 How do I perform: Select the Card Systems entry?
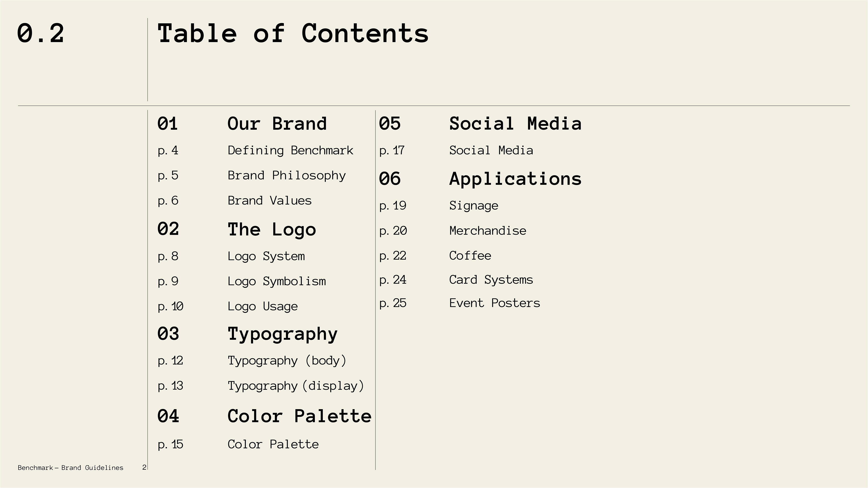tap(491, 280)
